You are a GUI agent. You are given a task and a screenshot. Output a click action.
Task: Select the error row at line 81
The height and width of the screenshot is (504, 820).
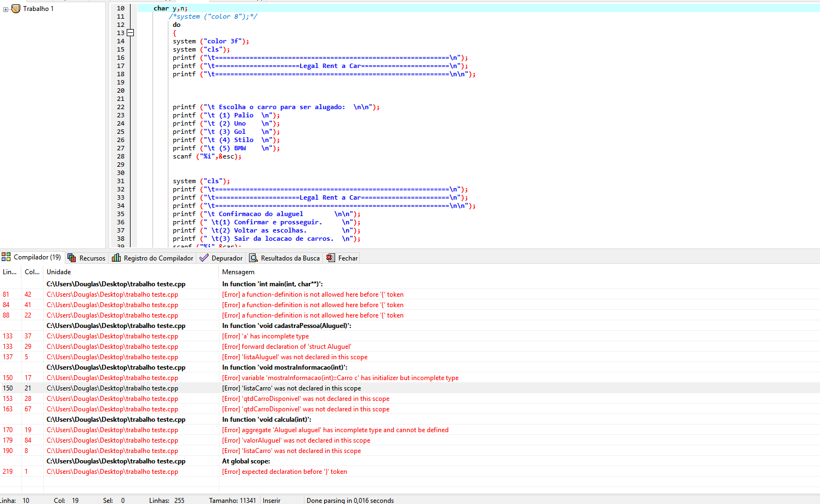tap(410, 295)
